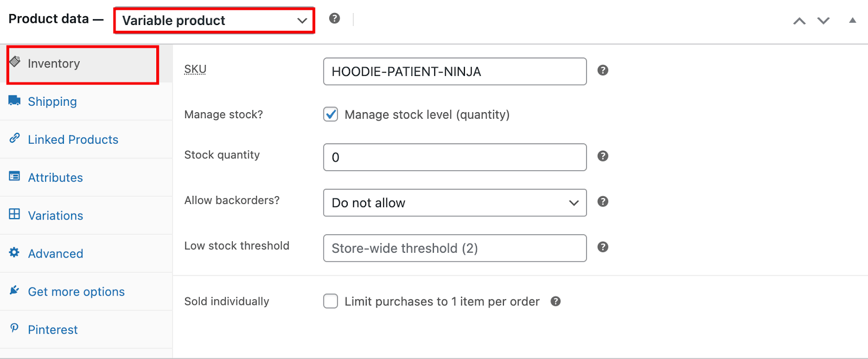Switch to the Variations tab
This screenshot has width=868, height=359.
55,215
